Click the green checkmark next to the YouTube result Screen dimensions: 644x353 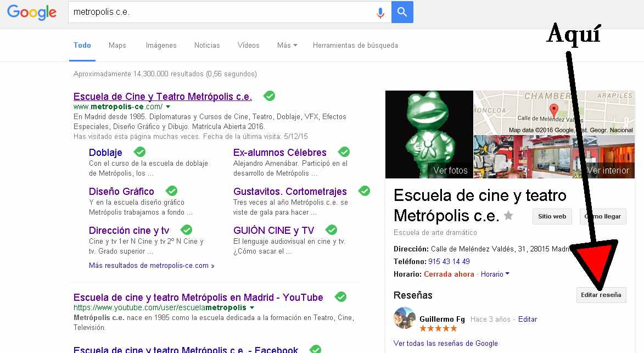coord(340,296)
